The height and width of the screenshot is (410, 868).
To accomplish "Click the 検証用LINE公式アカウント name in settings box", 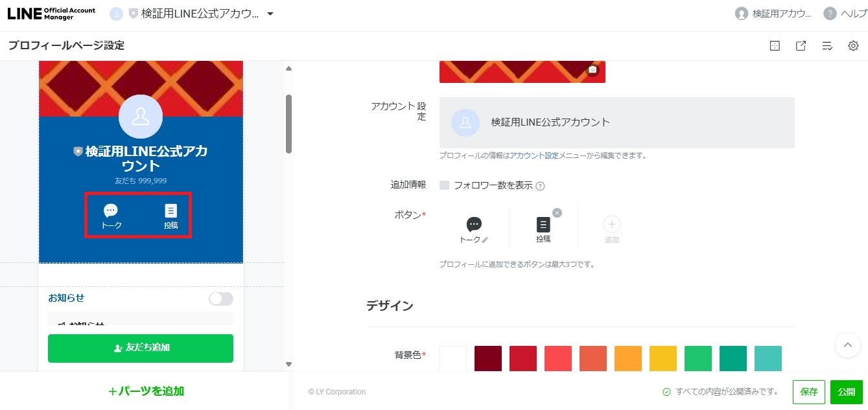I will (550, 122).
